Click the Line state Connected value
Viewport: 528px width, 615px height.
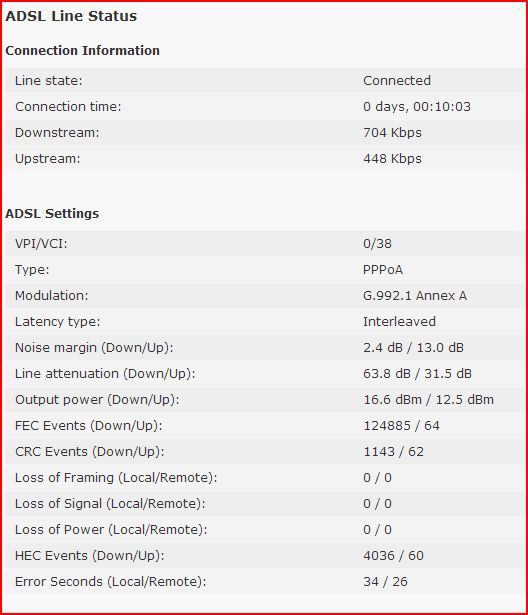coord(397,80)
